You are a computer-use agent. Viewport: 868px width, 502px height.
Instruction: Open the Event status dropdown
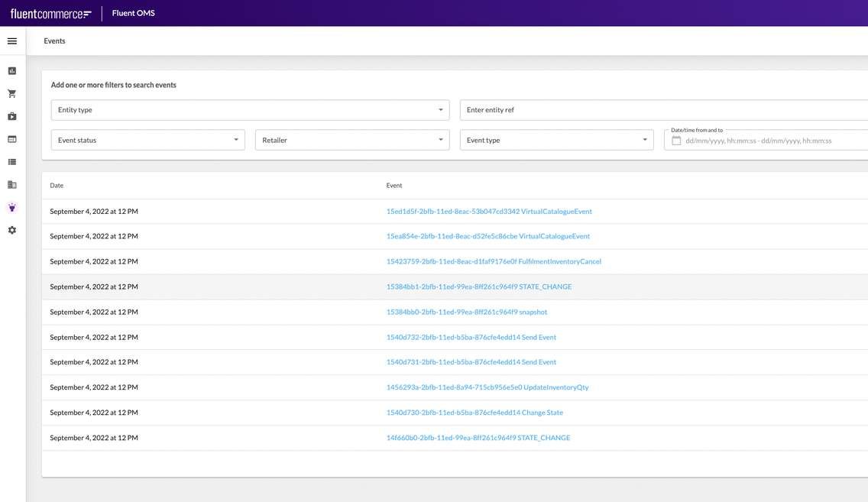[147, 141]
